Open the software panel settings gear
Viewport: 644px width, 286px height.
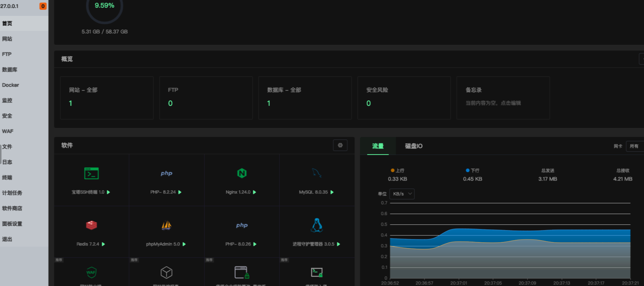pos(340,145)
